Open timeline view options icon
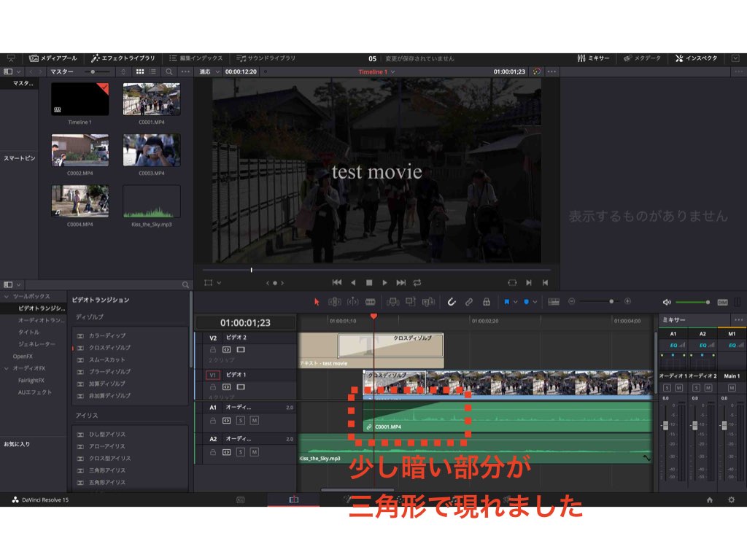This screenshot has height=560, width=747. [x=554, y=302]
